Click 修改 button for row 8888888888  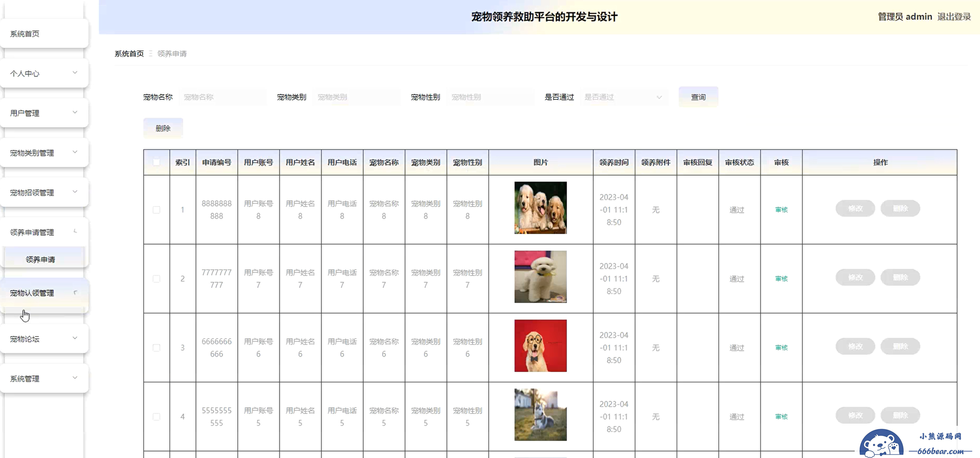click(x=855, y=209)
